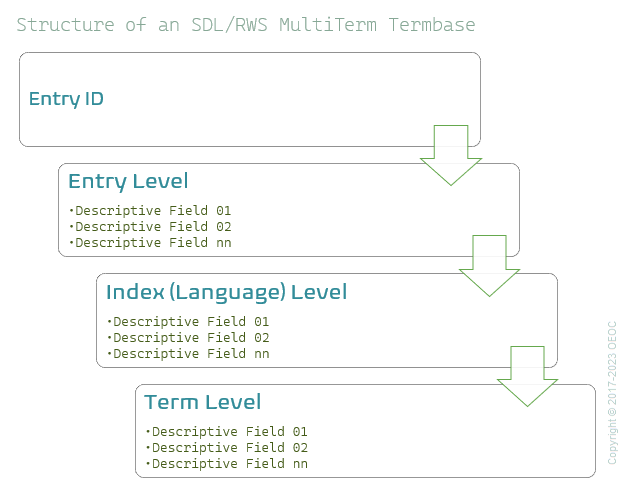The width and height of the screenshot is (629, 498).
Task: Pick Descriptive Field nn under Term Level
Action: coord(229,464)
